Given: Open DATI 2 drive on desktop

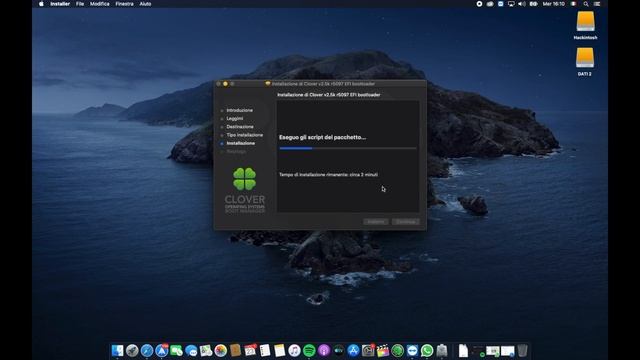Looking at the screenshot, I should tap(585, 62).
